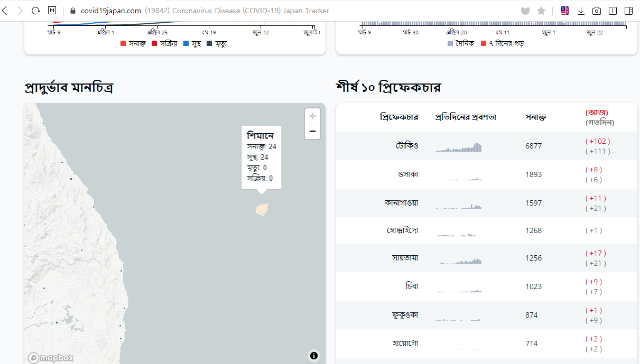Click the confirmed count 874
Image resolution: width=640 pixels, height=364 pixels.
point(531,315)
